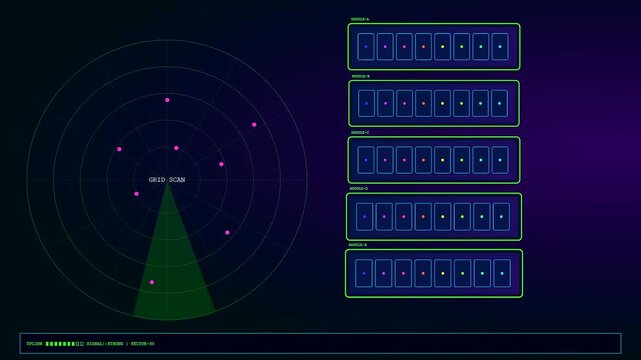Select the outermost radar blip in upper-right quadrant
641x360 pixels.
[x=254, y=125]
